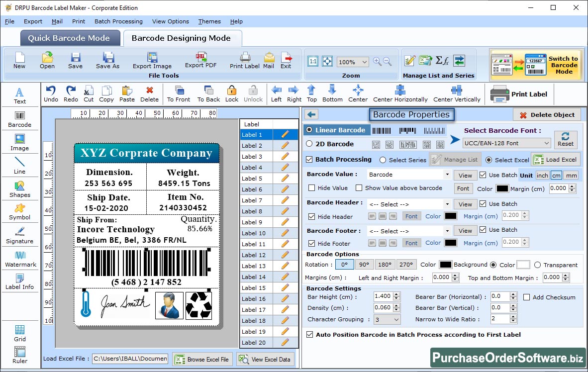Open the View Options menu
The height and width of the screenshot is (372, 588).
(x=170, y=21)
